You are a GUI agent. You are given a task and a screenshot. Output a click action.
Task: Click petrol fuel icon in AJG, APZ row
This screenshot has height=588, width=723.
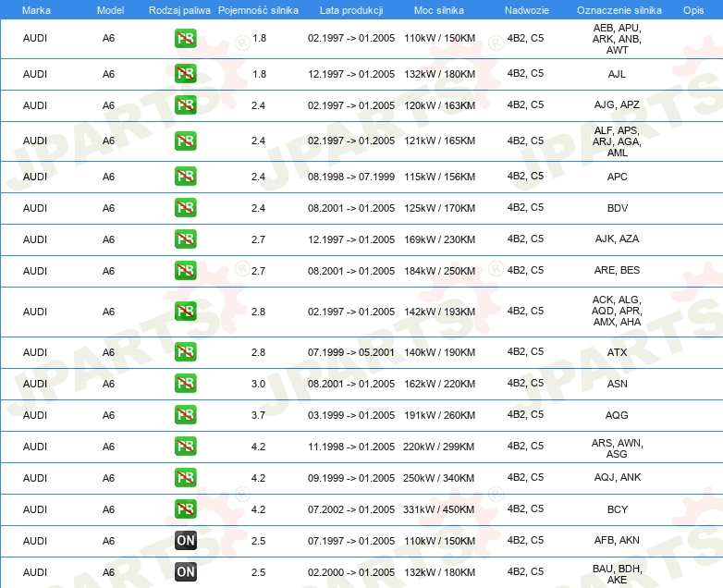point(185,105)
